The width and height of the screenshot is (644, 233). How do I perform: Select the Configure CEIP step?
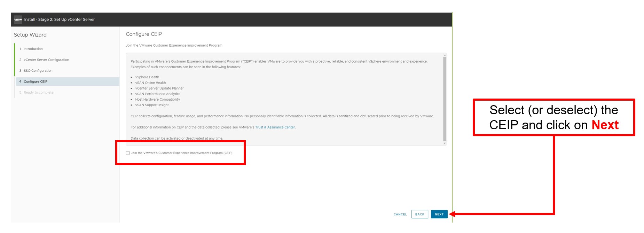tap(67, 81)
